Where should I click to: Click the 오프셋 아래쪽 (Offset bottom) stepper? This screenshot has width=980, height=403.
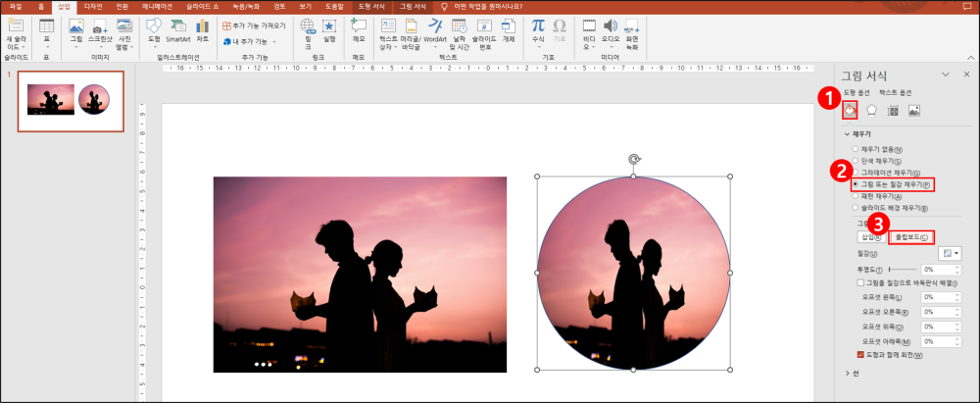coord(957,341)
